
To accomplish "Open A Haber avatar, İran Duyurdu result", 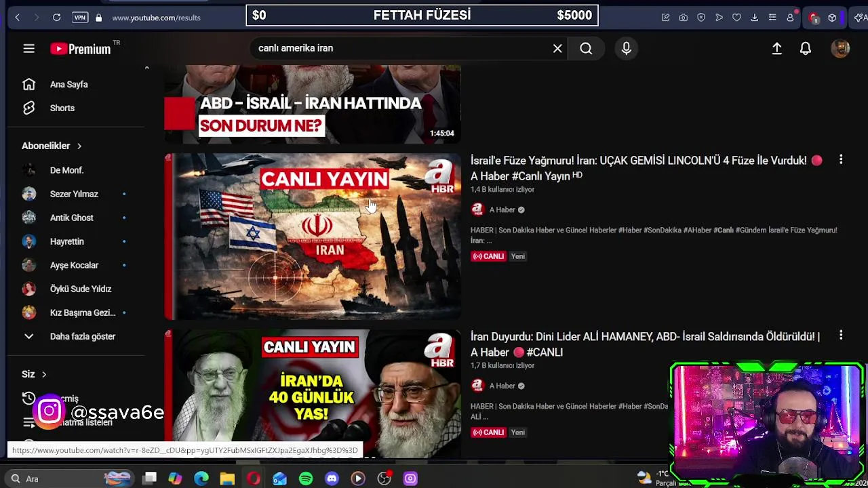I will click(x=477, y=386).
